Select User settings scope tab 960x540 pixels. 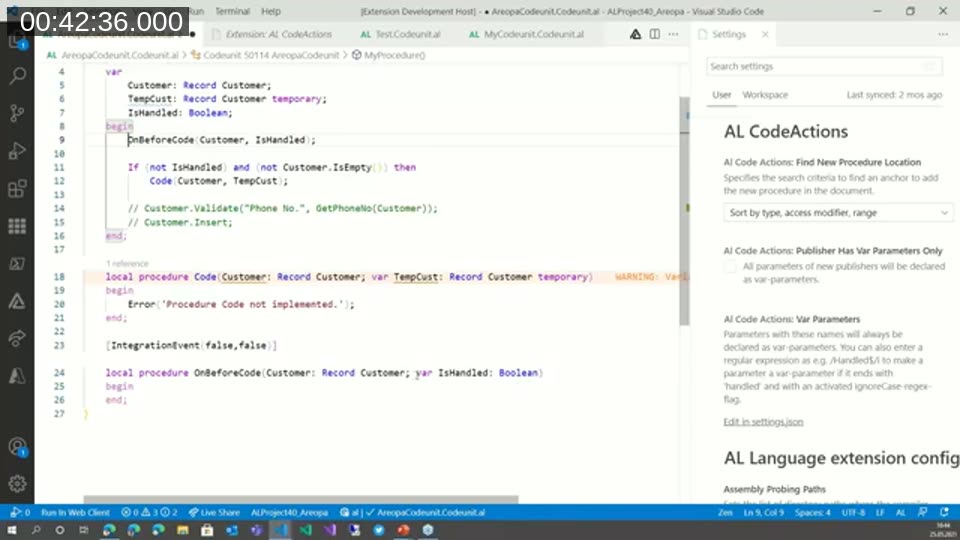tap(722, 95)
